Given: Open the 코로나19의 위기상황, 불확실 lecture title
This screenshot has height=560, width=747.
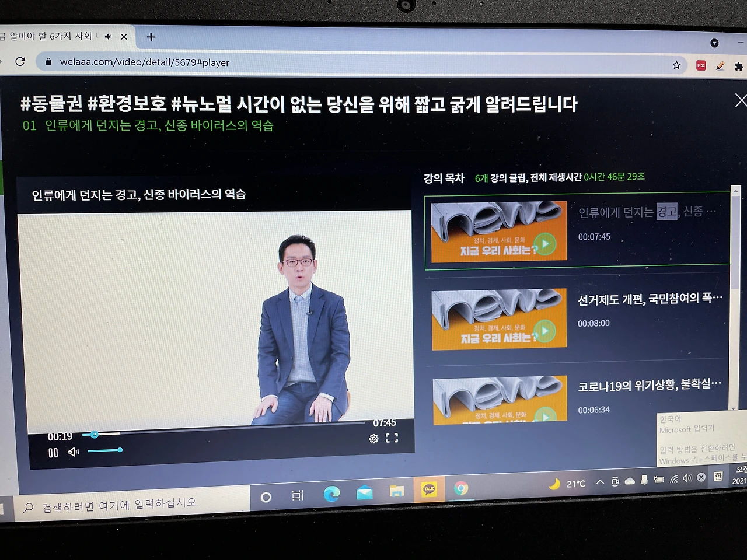Looking at the screenshot, I should point(650,385).
